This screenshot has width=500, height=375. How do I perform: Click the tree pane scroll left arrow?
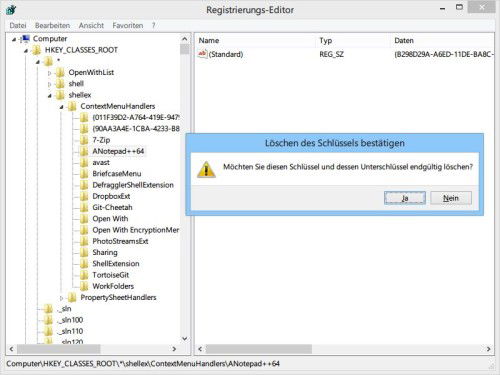pyautogui.click(x=12, y=349)
